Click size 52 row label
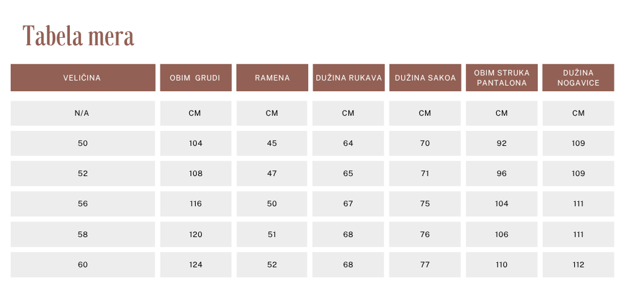 click(x=82, y=174)
